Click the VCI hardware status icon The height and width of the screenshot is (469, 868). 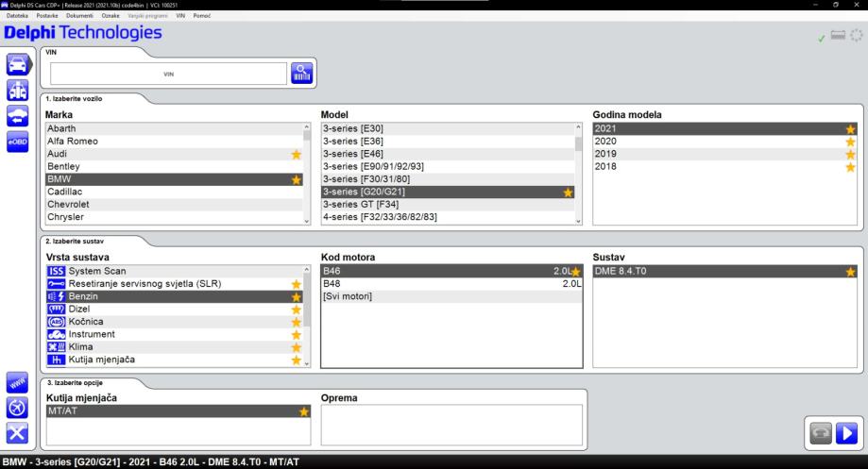click(x=838, y=36)
